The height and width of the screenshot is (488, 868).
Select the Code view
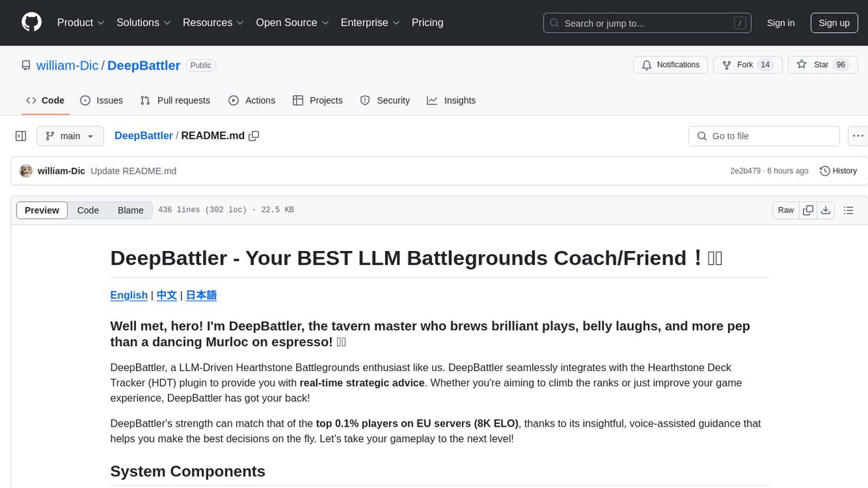coord(88,210)
